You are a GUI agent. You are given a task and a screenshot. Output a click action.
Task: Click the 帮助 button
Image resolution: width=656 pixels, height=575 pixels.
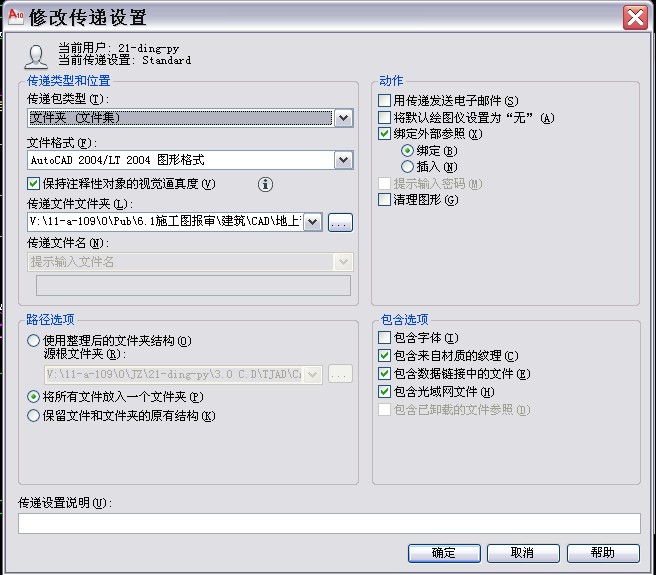click(603, 553)
